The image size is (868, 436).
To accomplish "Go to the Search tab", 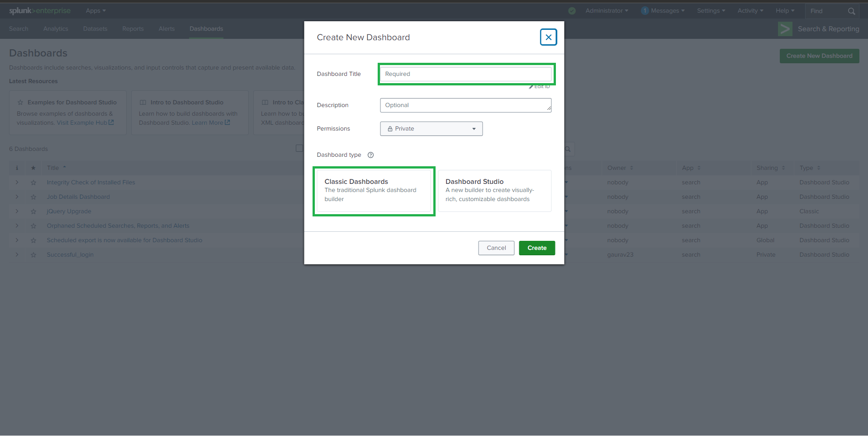I will (19, 29).
